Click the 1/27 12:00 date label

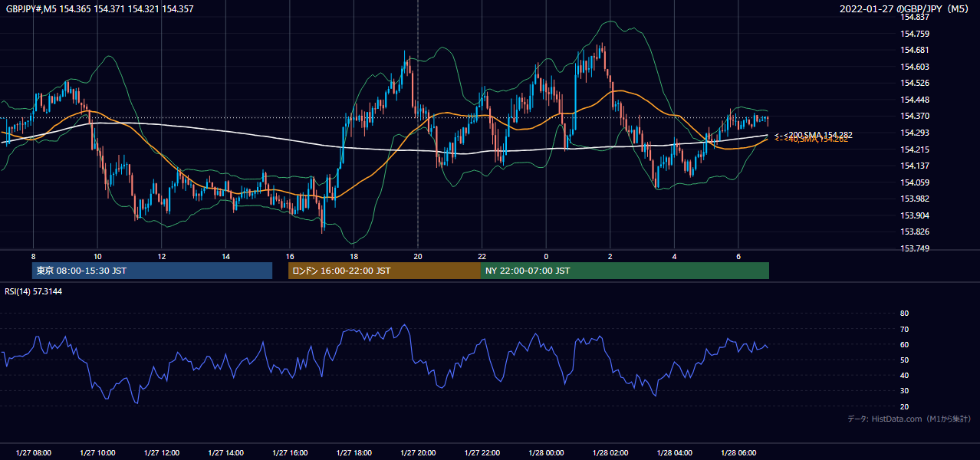point(162,453)
